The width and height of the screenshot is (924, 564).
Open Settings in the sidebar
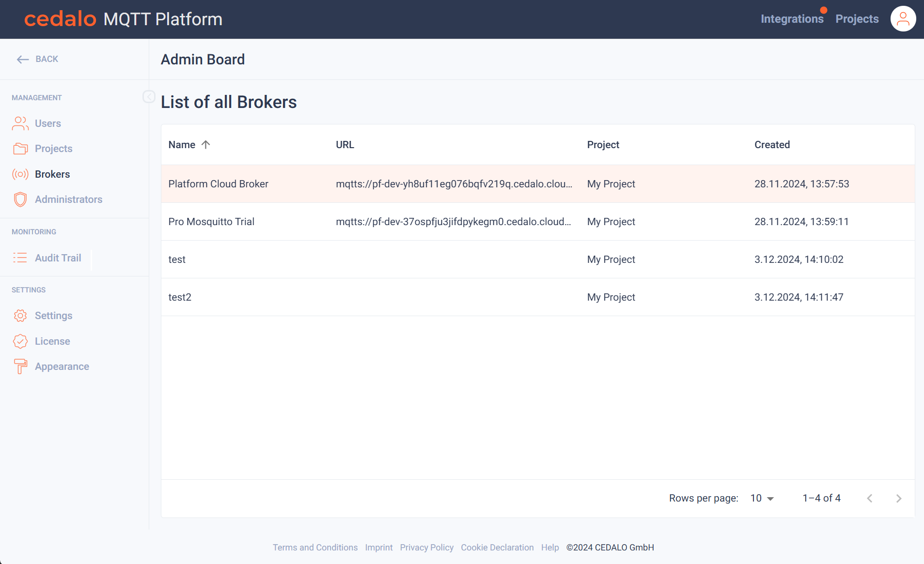coord(53,316)
